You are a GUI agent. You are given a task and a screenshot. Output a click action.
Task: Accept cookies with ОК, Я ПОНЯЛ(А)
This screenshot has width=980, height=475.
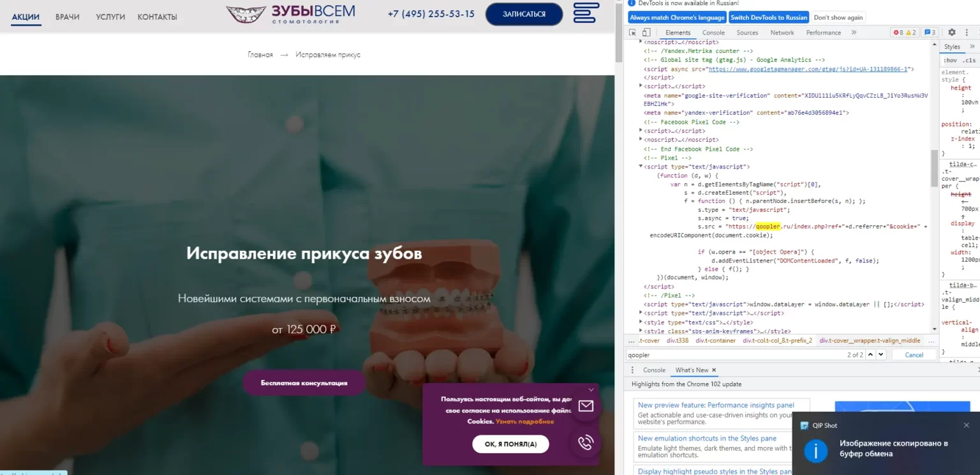pyautogui.click(x=510, y=444)
